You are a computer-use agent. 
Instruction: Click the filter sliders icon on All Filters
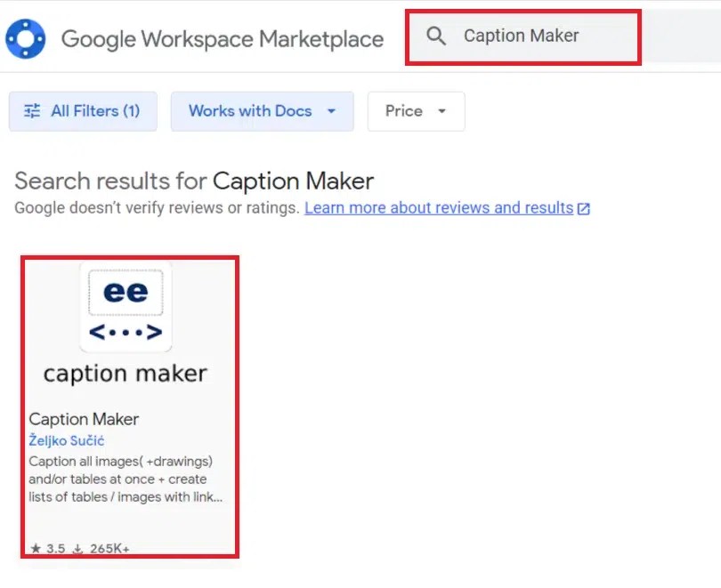click(x=33, y=110)
